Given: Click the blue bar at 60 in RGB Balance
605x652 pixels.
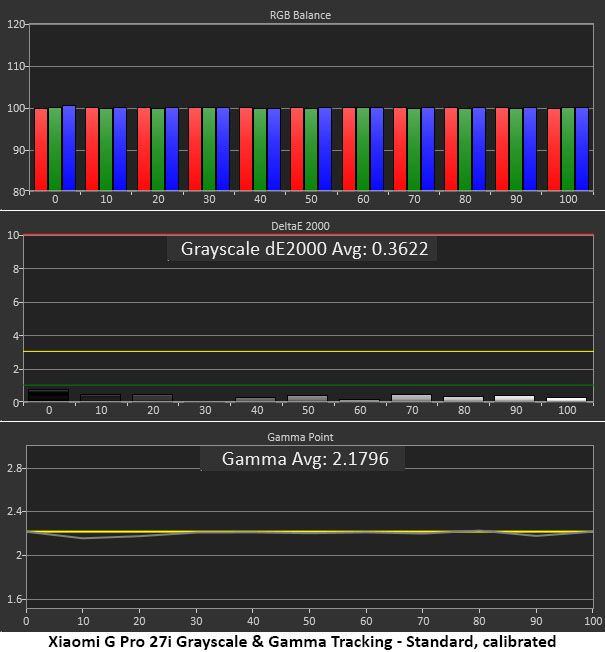Looking at the screenshot, I should click(x=377, y=149).
